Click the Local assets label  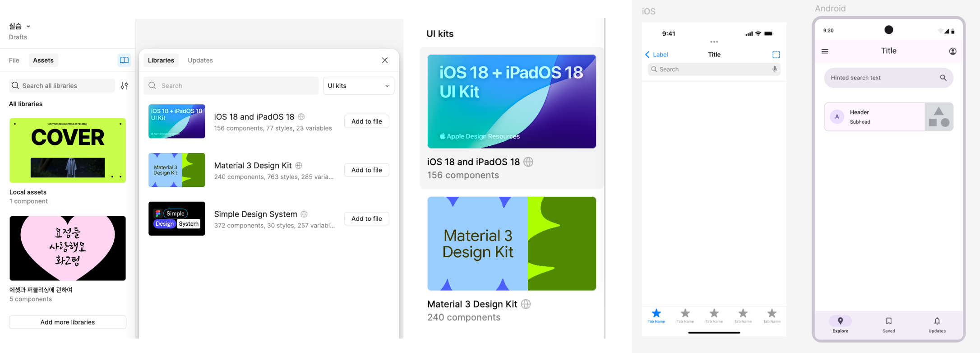(x=28, y=192)
